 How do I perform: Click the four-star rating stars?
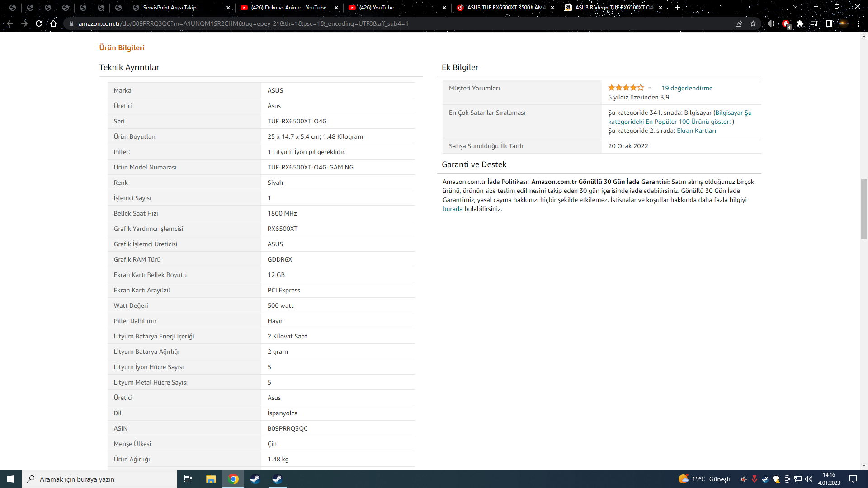click(626, 88)
